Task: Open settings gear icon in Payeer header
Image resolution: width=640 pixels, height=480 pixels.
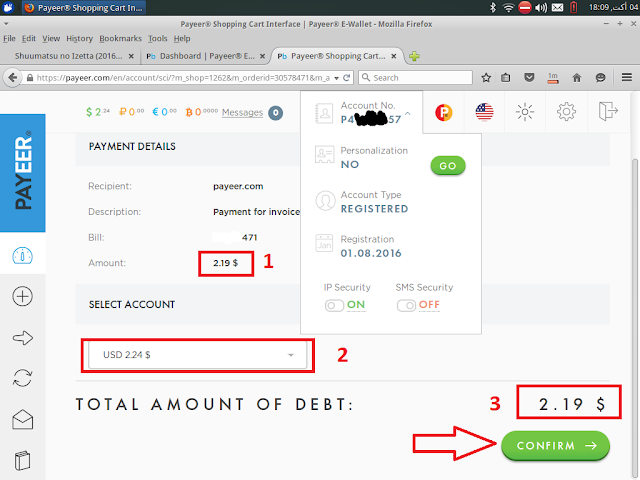Action: [567, 112]
